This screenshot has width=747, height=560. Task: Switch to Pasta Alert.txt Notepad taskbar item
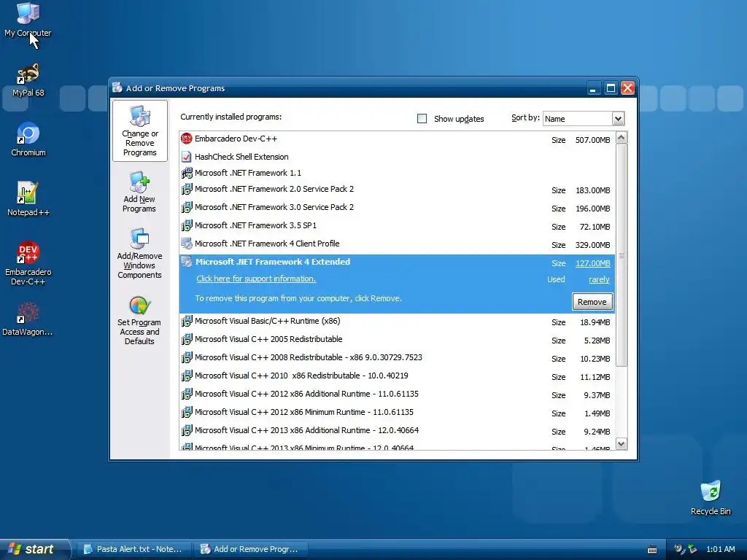pos(134,549)
